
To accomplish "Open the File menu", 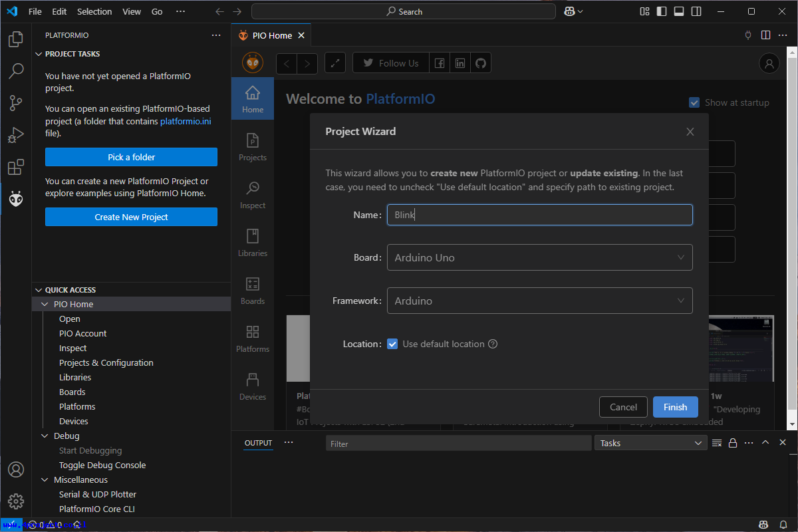I will (x=35, y=11).
